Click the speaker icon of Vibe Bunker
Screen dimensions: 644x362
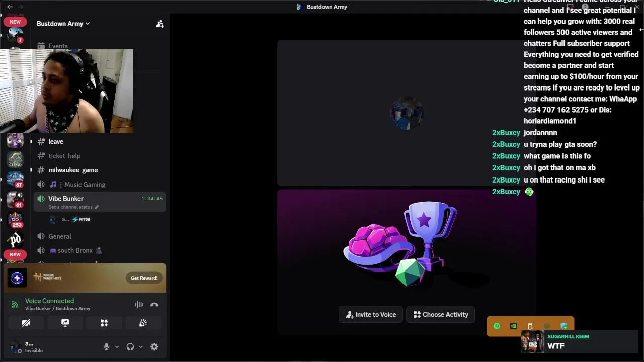(x=41, y=199)
